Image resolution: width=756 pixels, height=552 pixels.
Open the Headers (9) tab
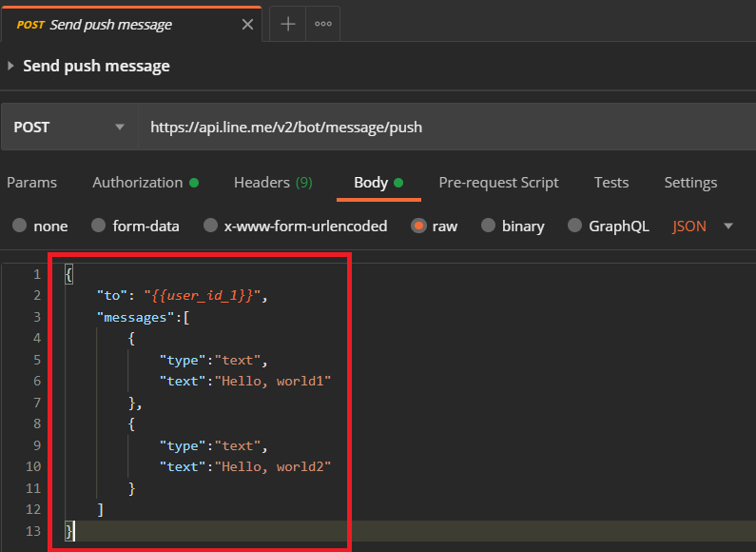pyautogui.click(x=273, y=183)
